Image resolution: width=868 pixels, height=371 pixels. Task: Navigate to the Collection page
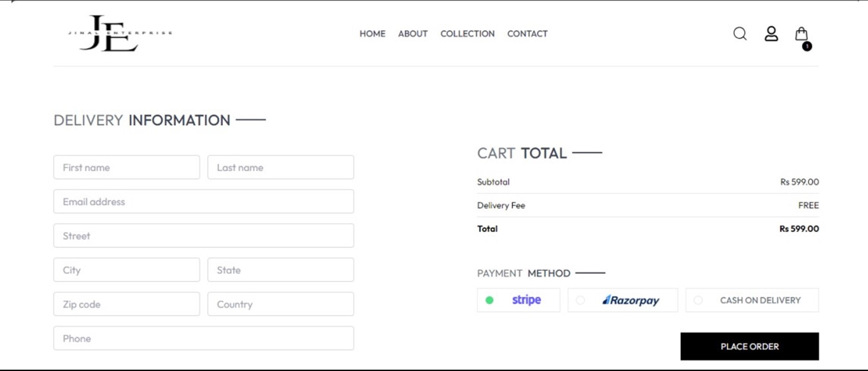click(x=467, y=34)
